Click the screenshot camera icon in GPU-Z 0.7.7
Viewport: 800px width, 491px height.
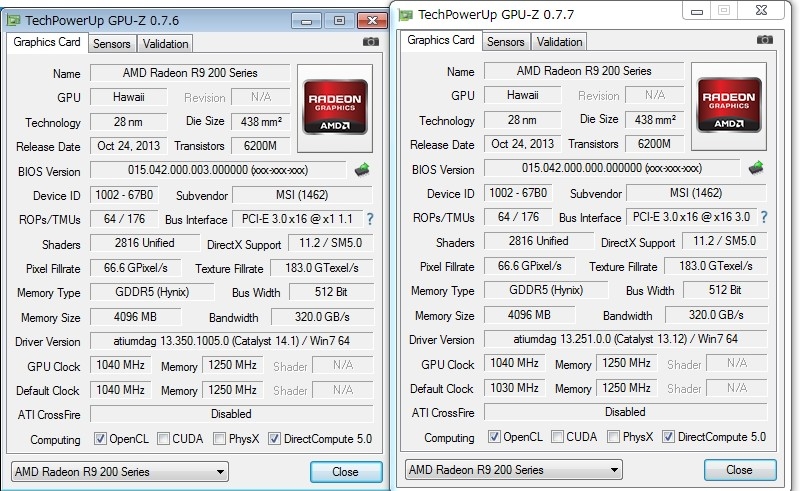(x=765, y=40)
